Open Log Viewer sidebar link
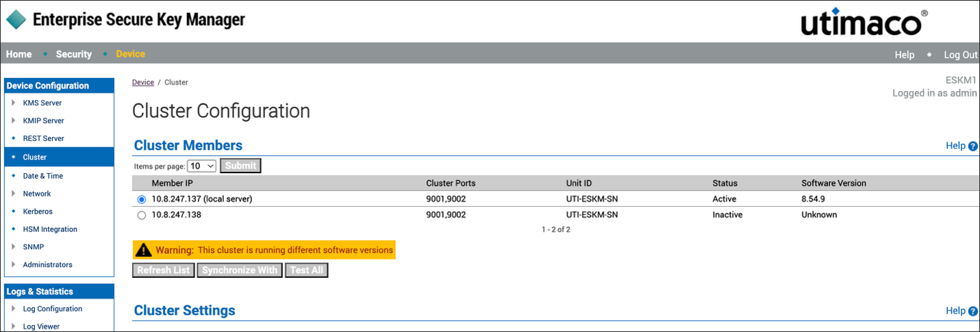980x332 pixels. pyautogui.click(x=41, y=327)
